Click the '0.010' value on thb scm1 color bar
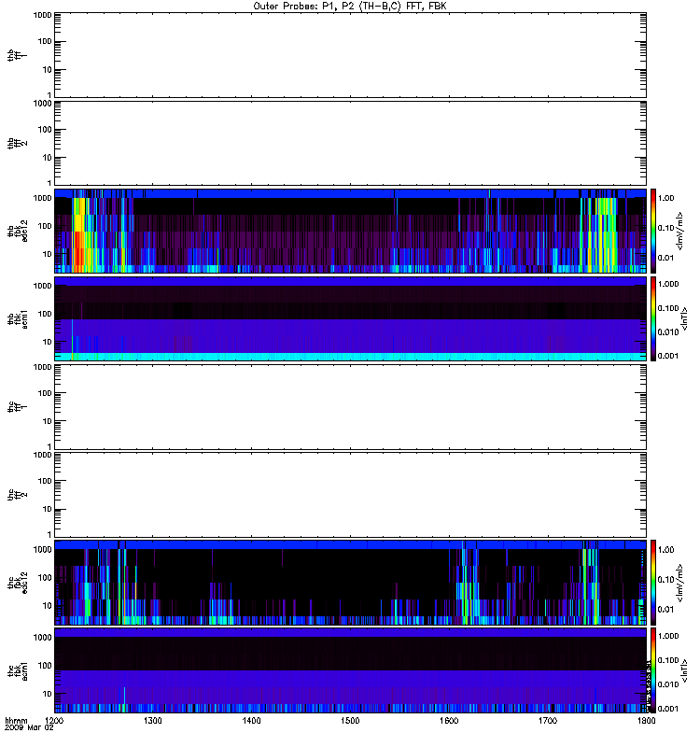Image resolution: width=700 pixels, height=747 pixels. point(668,332)
